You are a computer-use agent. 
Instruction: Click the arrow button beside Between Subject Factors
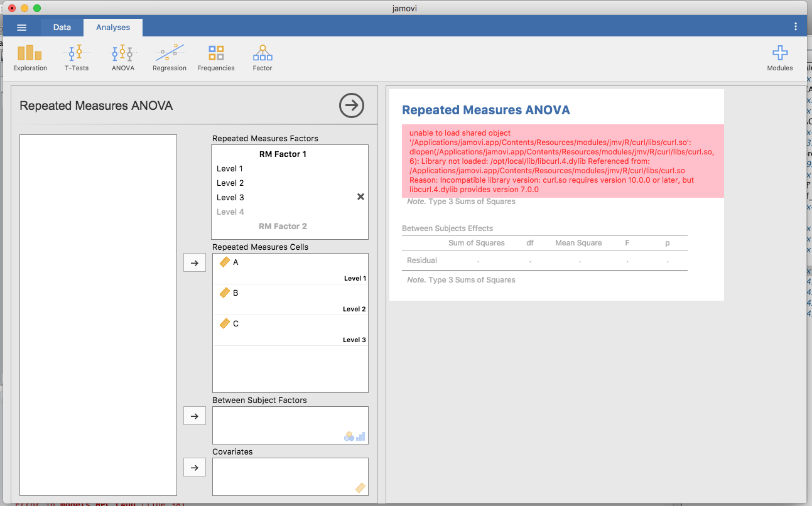(195, 416)
